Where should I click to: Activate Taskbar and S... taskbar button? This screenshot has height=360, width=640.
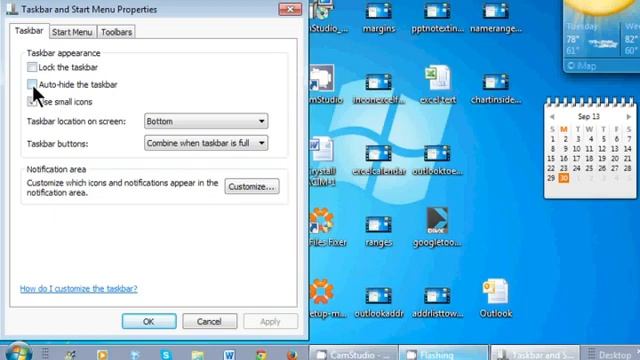point(535,353)
